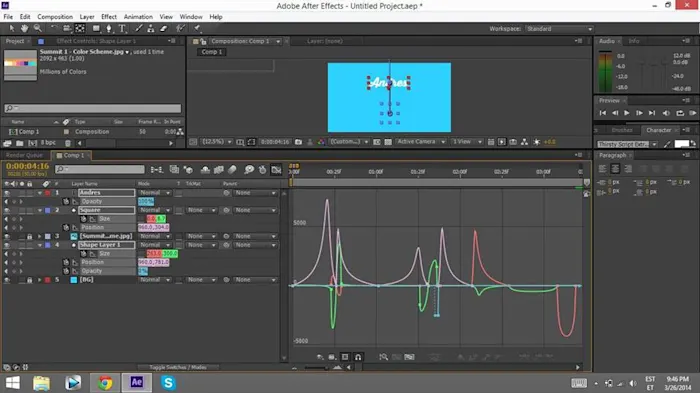Viewport: 700px width, 393px height.
Task: Open magnification ratio 12.5% dropdown
Action: pyautogui.click(x=217, y=142)
